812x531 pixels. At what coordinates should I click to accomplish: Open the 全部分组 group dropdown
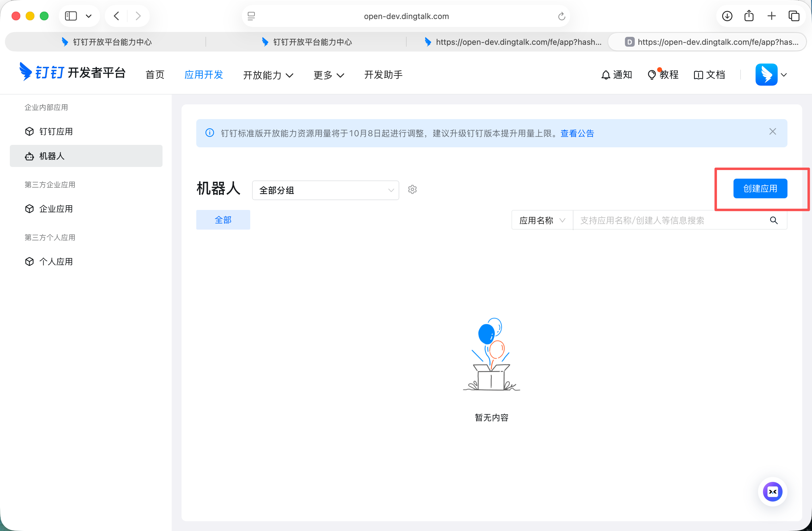coord(325,190)
